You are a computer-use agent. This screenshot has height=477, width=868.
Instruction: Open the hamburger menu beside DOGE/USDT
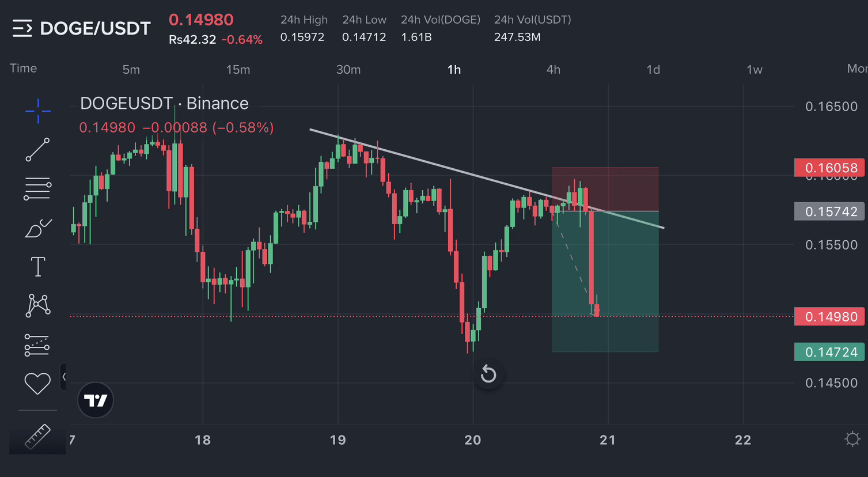(22, 28)
